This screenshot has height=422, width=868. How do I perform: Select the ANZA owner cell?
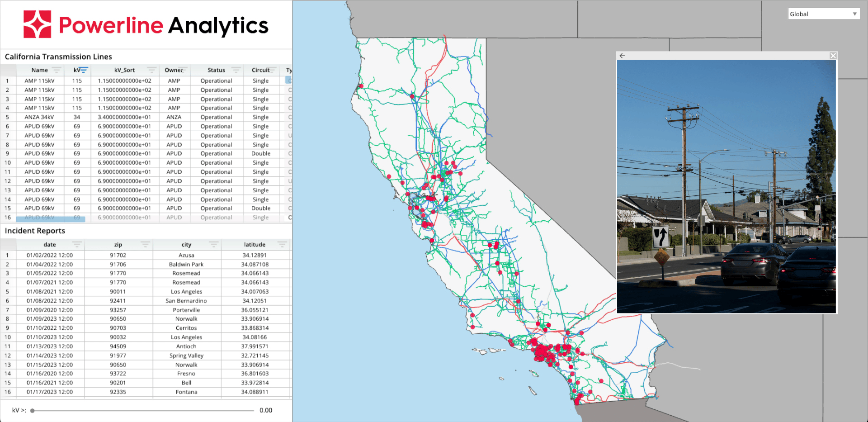(x=174, y=117)
